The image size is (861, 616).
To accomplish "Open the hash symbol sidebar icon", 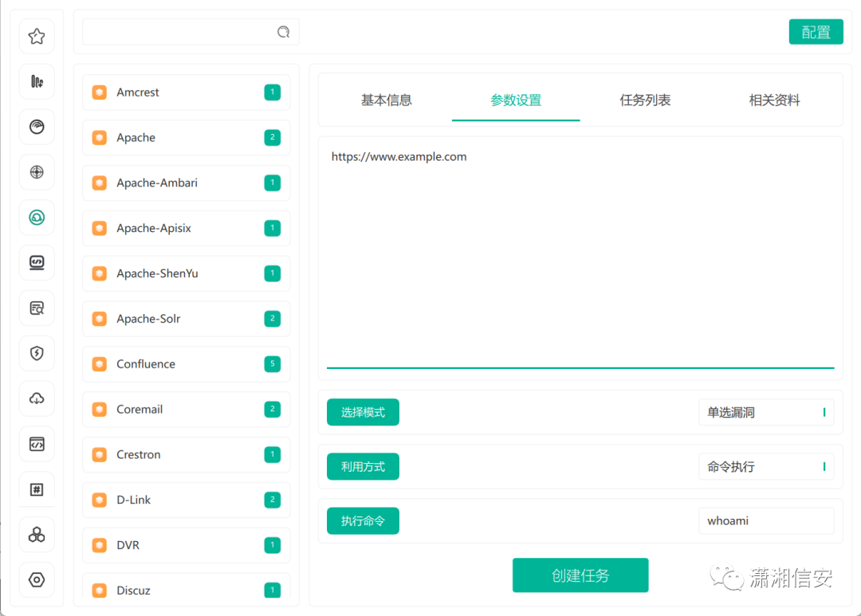I will [x=37, y=489].
